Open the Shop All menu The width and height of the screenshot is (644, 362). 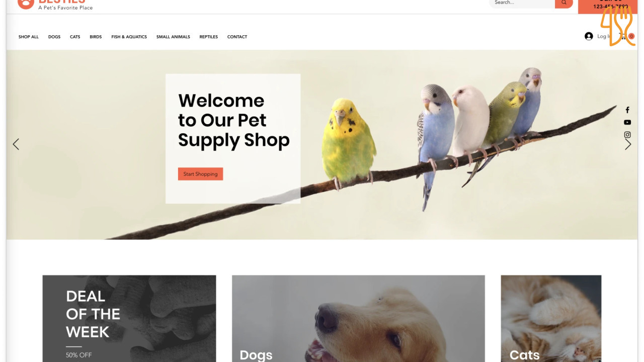coord(29,37)
